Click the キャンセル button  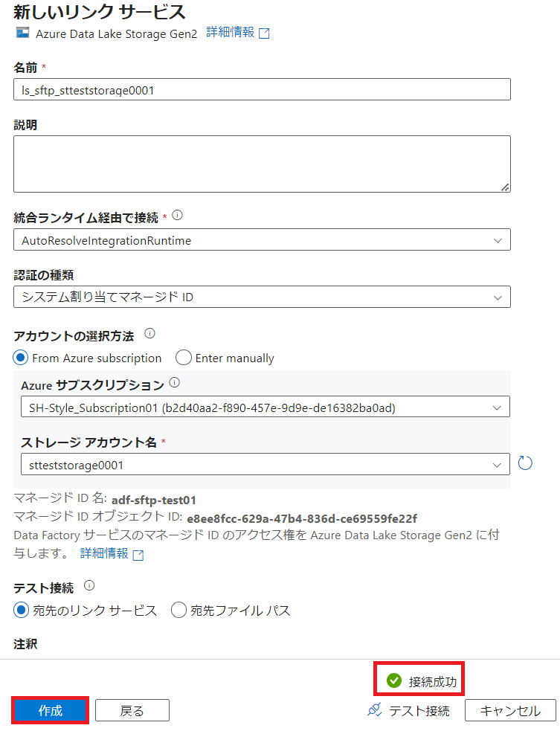(510, 710)
